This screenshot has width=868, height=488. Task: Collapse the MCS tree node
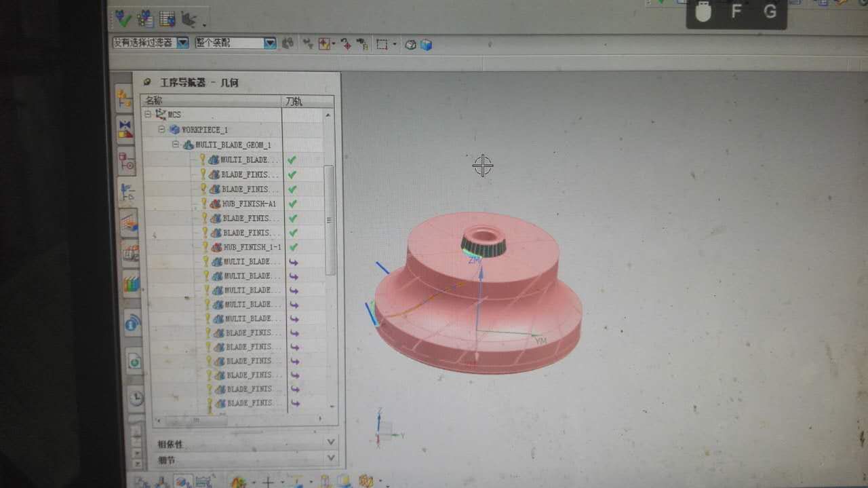pyautogui.click(x=149, y=115)
